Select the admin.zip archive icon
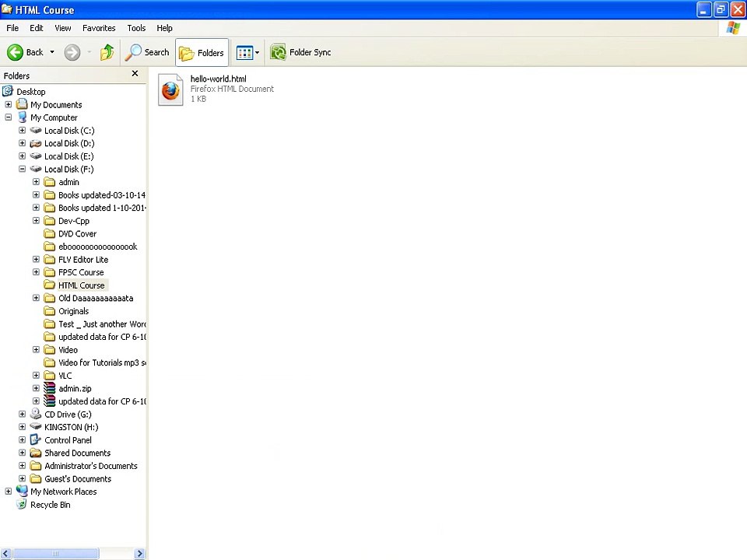Viewport: 747px width, 560px height. (50, 388)
